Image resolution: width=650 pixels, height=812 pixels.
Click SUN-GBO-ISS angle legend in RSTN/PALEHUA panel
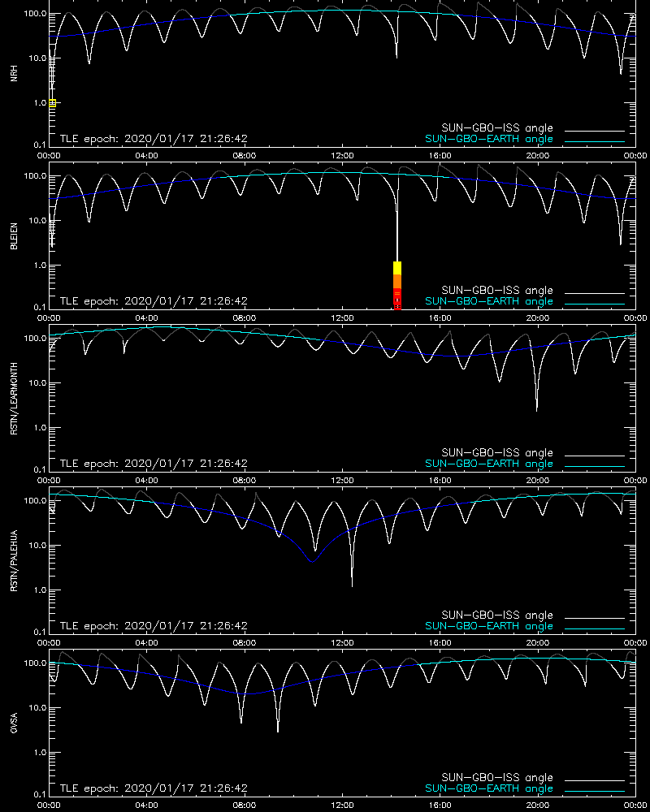click(497, 615)
